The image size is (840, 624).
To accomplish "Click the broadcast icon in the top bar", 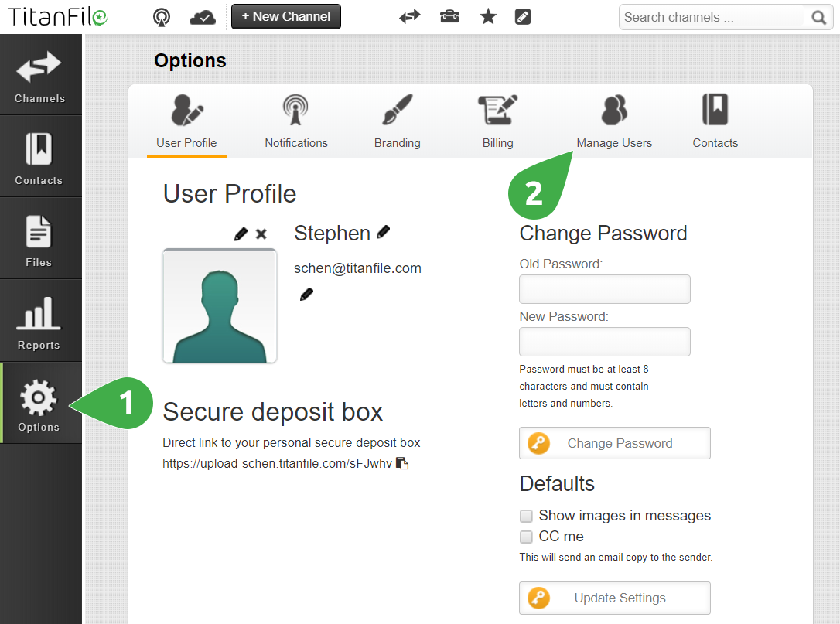I will point(161,16).
